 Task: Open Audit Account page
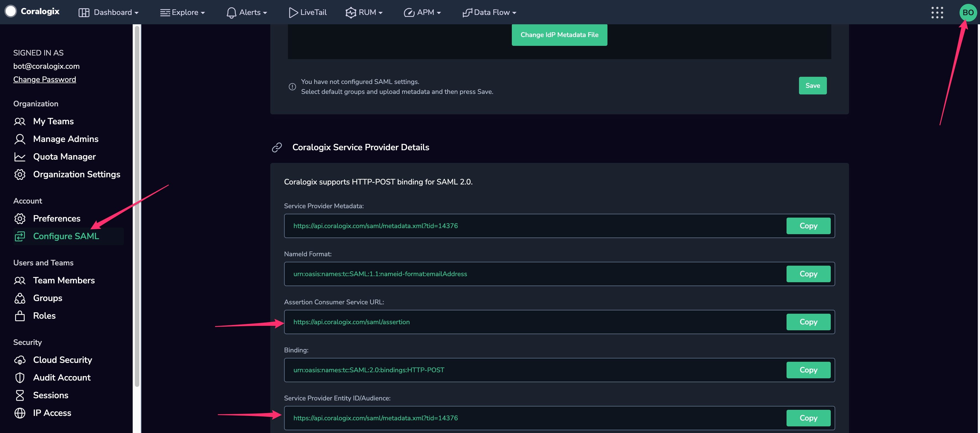click(62, 377)
